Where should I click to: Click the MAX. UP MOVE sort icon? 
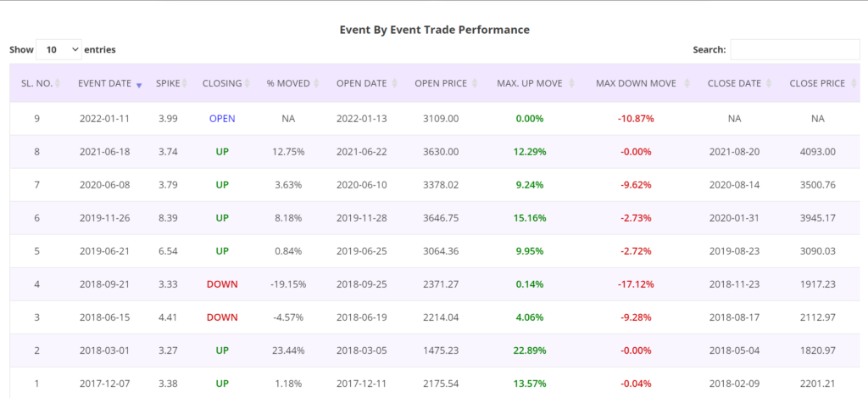(571, 84)
